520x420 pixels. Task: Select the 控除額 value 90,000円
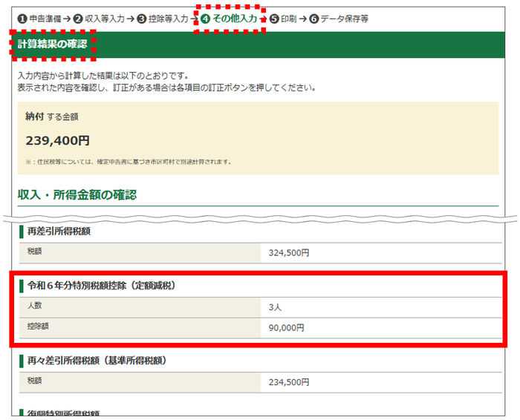click(286, 327)
